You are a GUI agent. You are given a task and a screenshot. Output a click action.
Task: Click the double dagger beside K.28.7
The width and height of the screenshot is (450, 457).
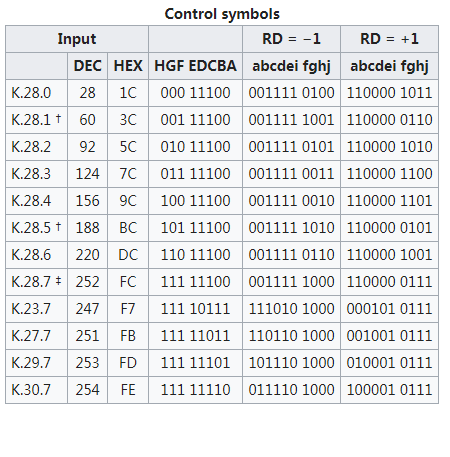coord(58,280)
